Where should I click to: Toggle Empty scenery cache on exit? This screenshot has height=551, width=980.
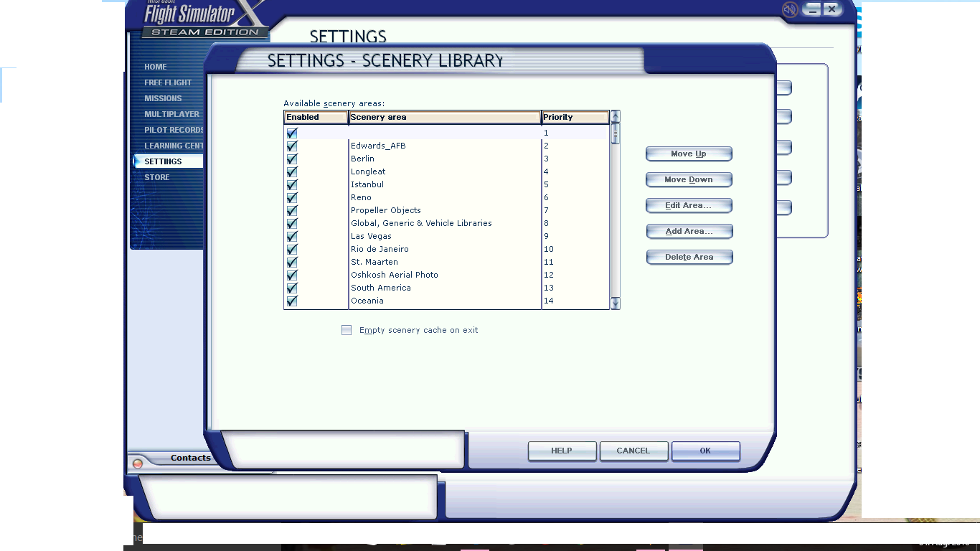pos(347,330)
